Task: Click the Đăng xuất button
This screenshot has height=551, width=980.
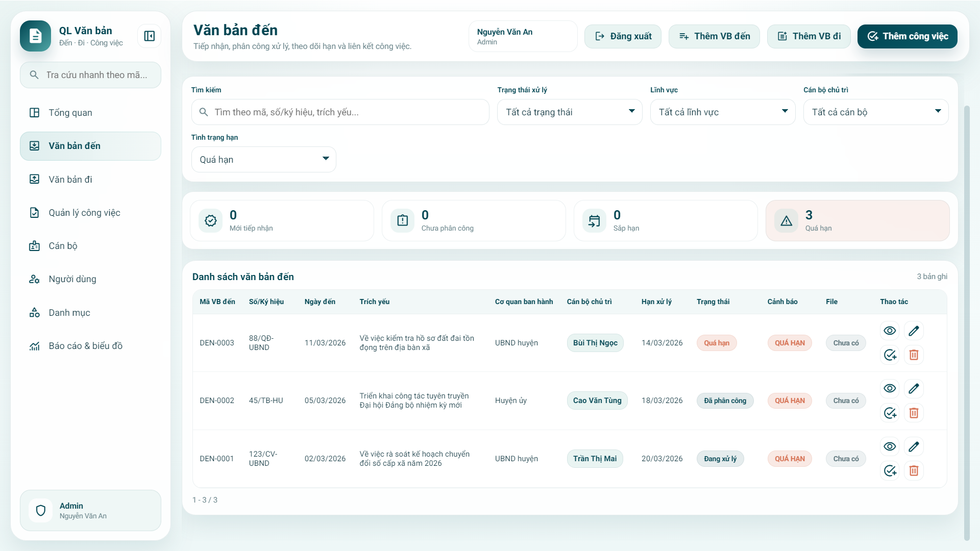Action: pyautogui.click(x=623, y=36)
